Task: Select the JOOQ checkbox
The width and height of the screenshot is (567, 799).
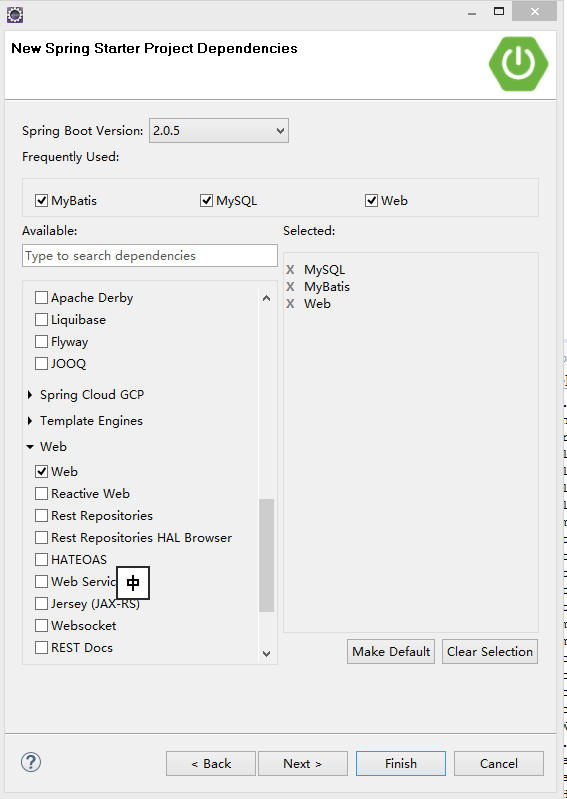Action: [41, 364]
